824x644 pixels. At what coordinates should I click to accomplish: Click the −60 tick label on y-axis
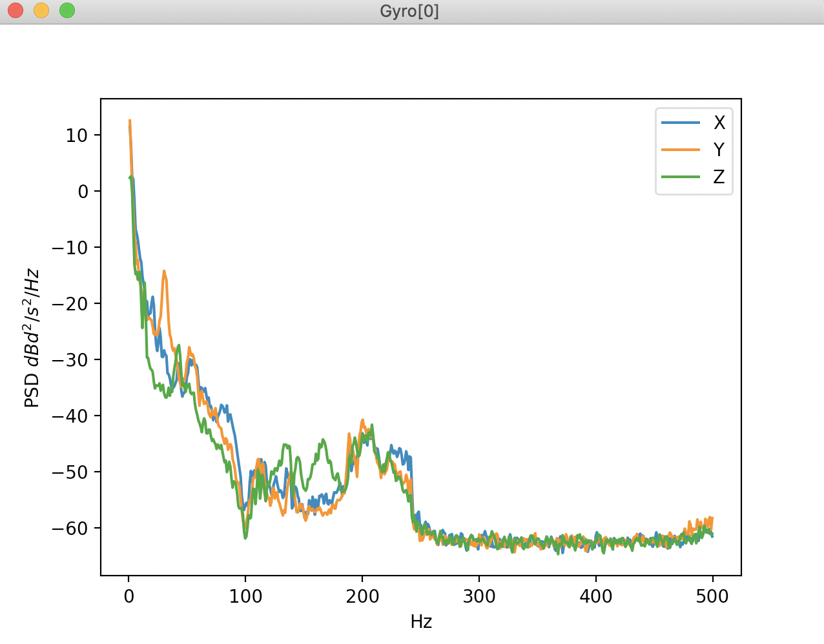(71, 528)
